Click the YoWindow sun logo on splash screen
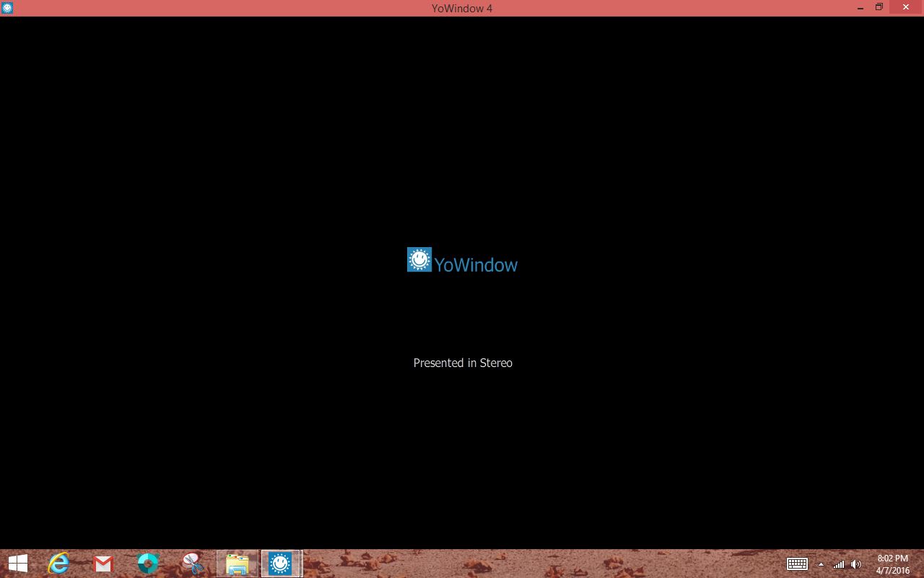 [419, 260]
